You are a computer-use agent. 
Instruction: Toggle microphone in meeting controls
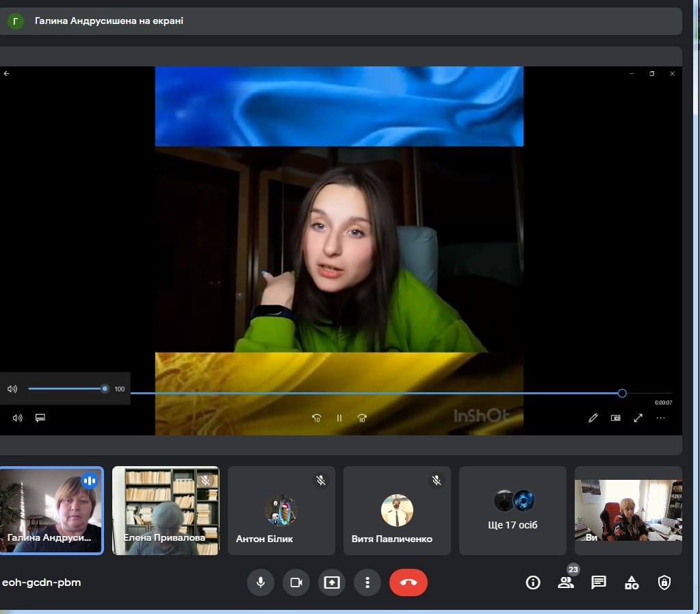click(x=260, y=583)
